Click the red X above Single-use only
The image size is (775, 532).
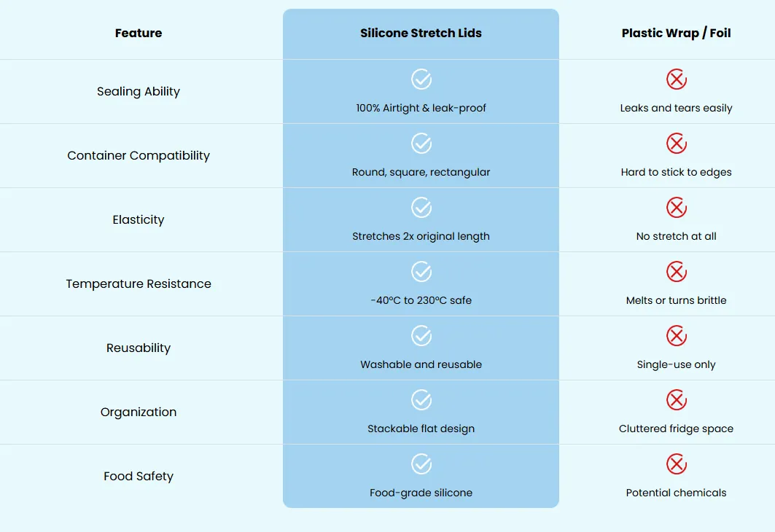[x=676, y=336]
